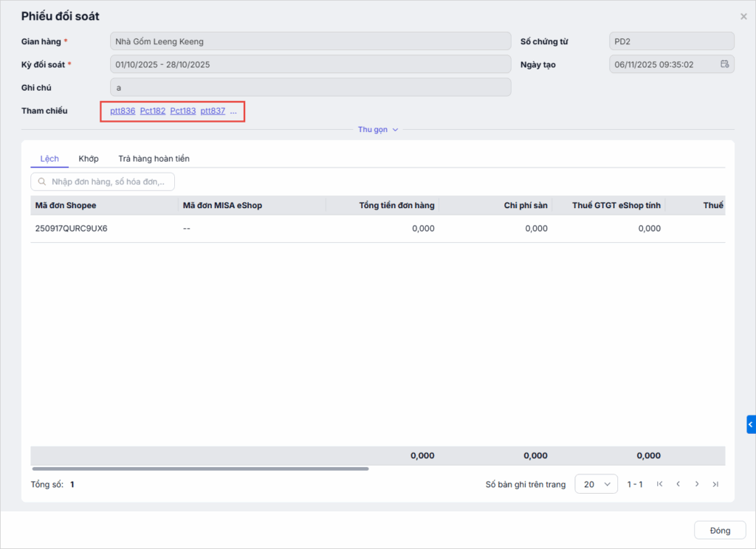
Task: Go to the next page of records
Action: point(697,484)
